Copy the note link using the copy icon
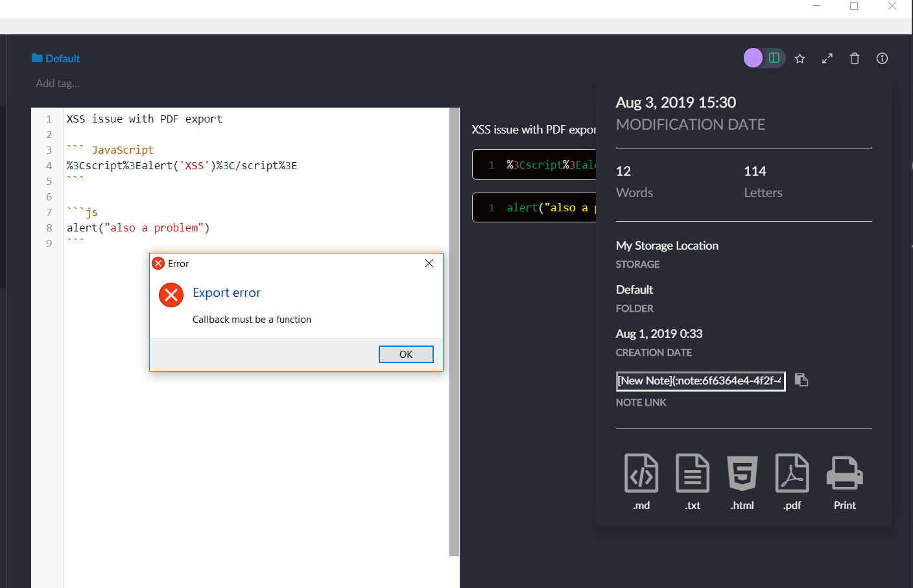This screenshot has height=588, width=913. pos(801,381)
